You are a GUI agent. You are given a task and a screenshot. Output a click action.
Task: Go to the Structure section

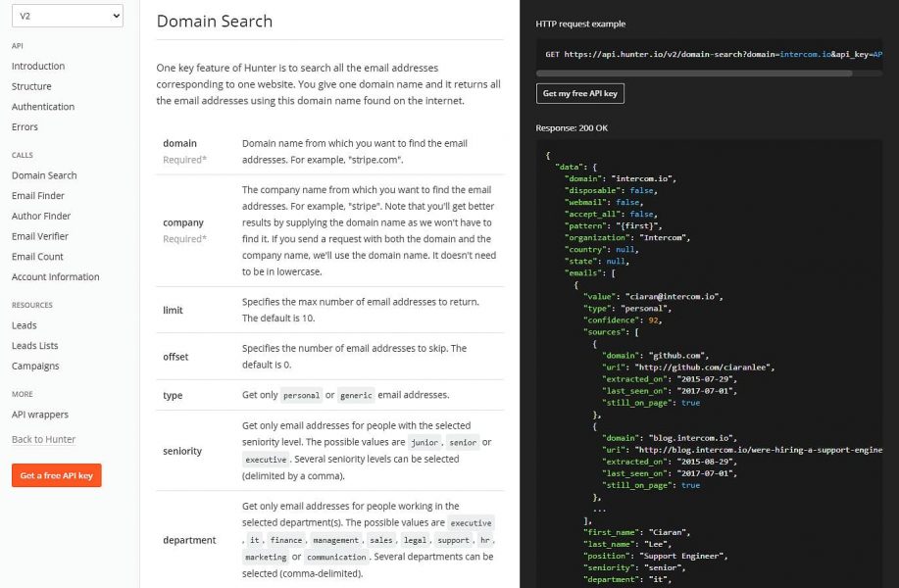(31, 86)
